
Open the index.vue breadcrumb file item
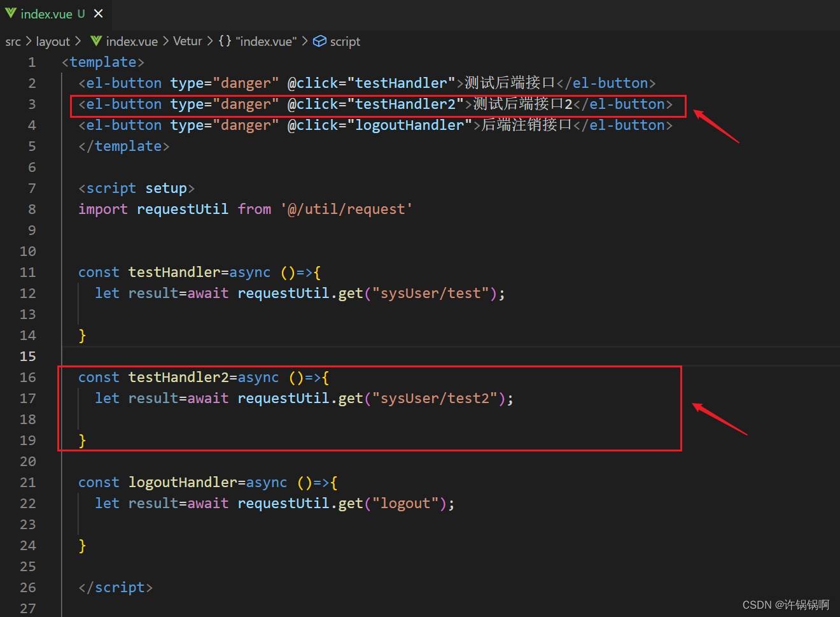(x=132, y=41)
